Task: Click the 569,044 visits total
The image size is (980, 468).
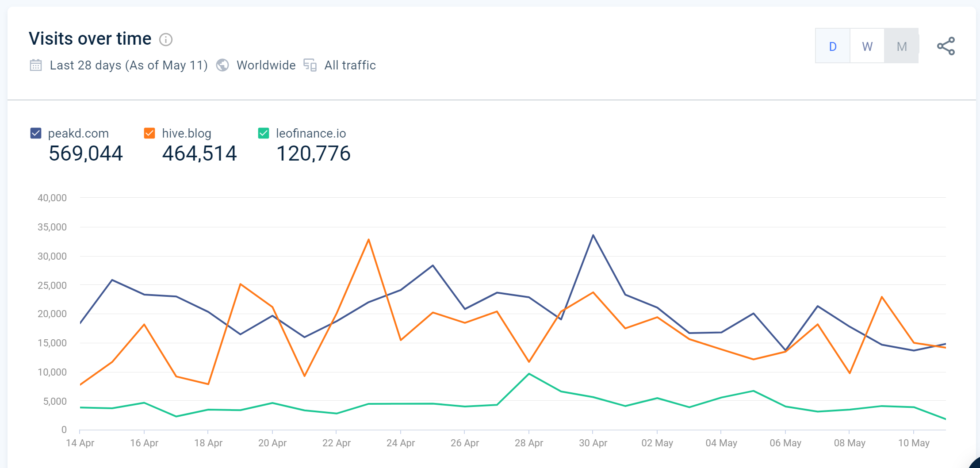Action: (86, 153)
